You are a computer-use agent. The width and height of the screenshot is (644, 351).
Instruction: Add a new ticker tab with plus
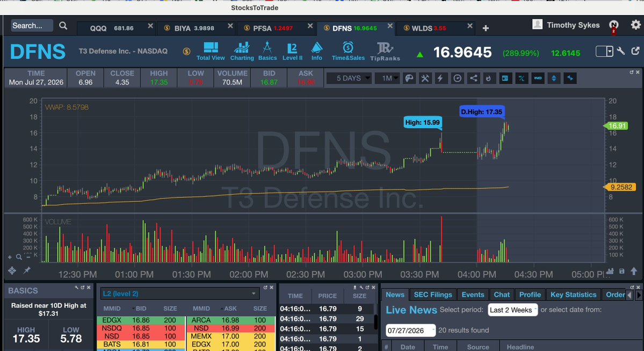pyautogui.click(x=486, y=28)
